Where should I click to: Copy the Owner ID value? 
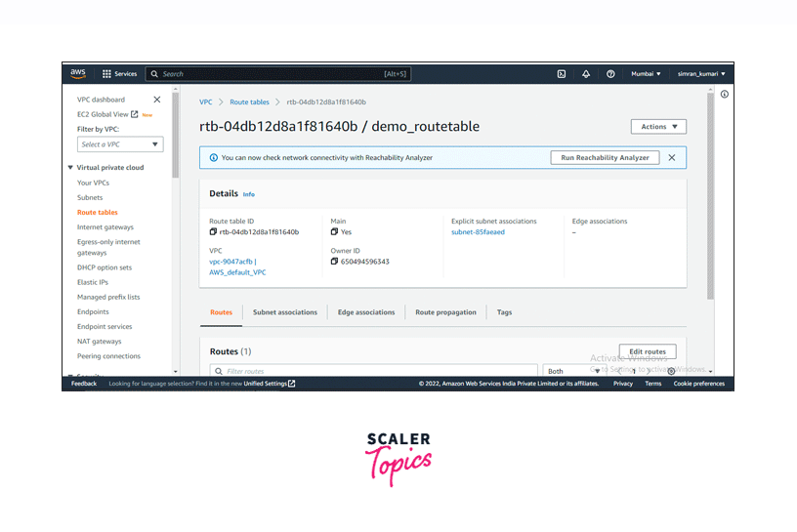tap(335, 262)
